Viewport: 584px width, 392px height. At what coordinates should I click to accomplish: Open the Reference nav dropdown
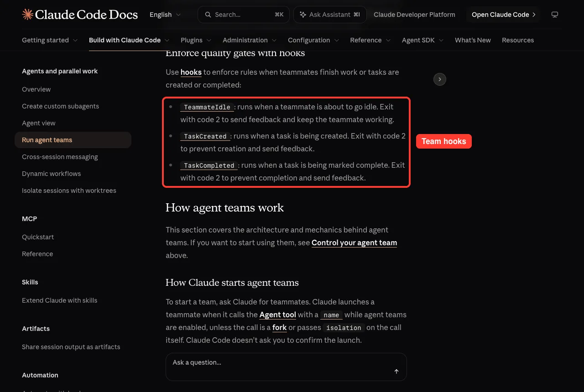click(370, 40)
